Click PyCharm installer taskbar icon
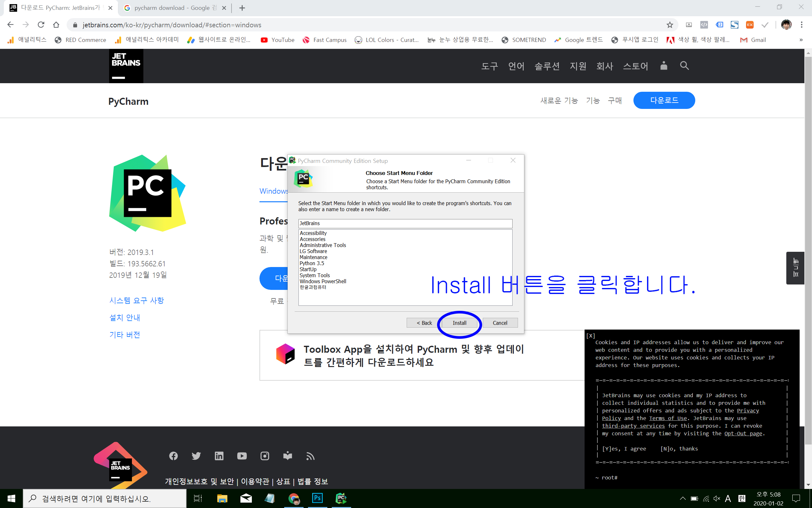This screenshot has height=508, width=812. coord(341,498)
